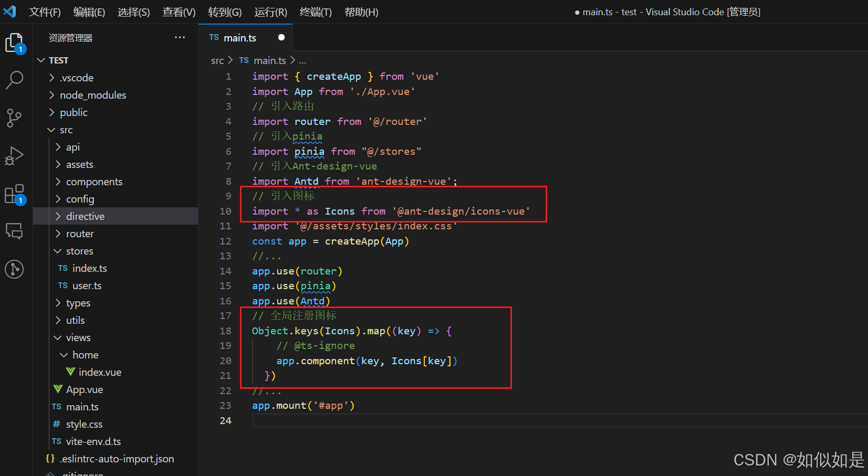Expand the types folder
868x476 pixels.
pyautogui.click(x=58, y=303)
